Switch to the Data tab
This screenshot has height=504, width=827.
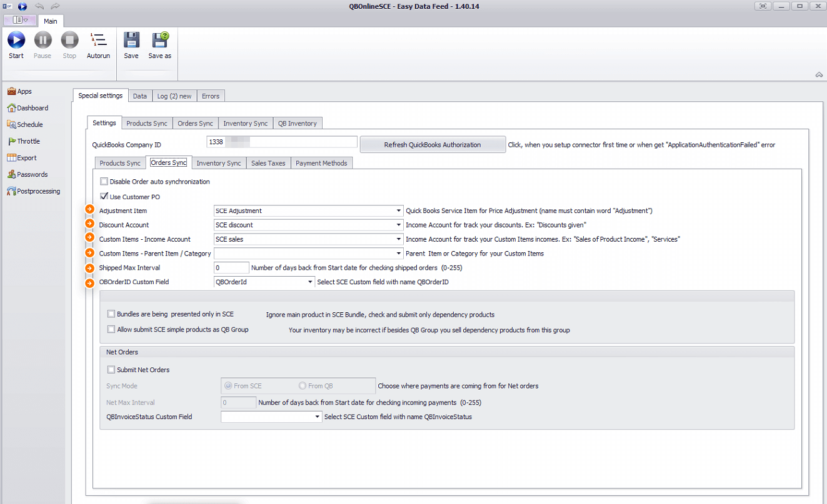point(140,96)
